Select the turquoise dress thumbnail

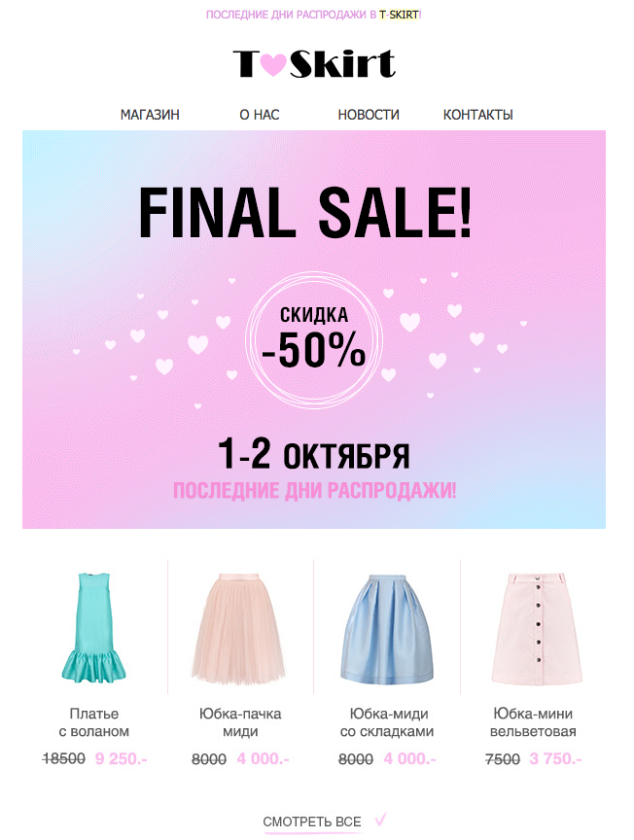point(93,627)
